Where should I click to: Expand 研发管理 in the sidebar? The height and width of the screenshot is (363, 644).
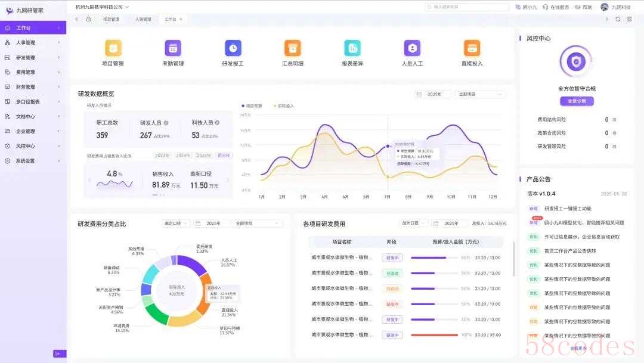[33, 58]
